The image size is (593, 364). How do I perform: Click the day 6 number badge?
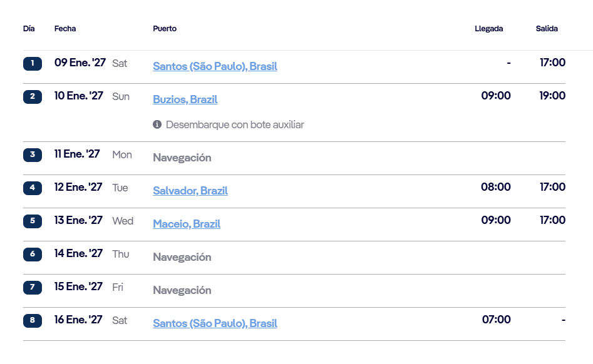pos(33,254)
